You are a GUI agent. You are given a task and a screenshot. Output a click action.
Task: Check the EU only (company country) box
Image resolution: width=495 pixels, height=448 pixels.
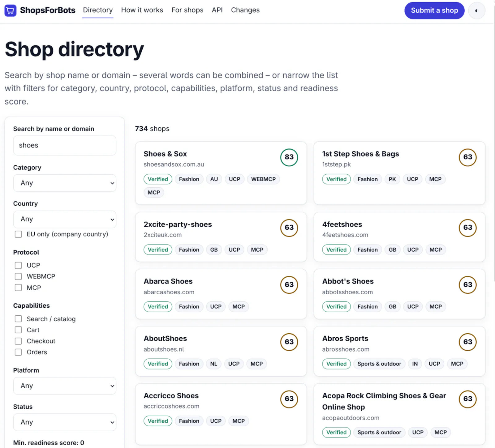pyautogui.click(x=18, y=234)
